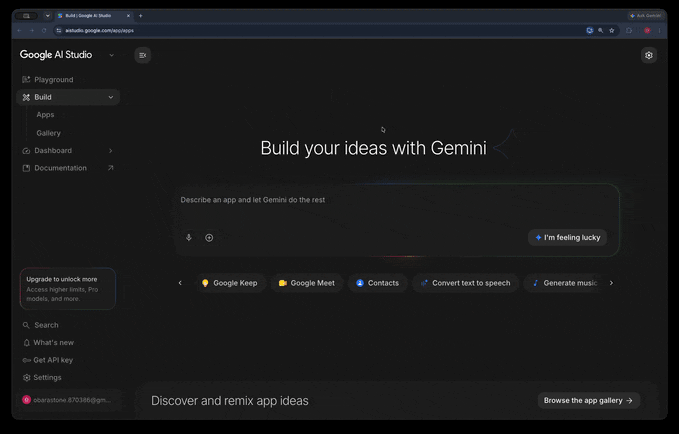Select the Google Keep suggestion chip
The height and width of the screenshot is (434, 679).
(x=230, y=283)
